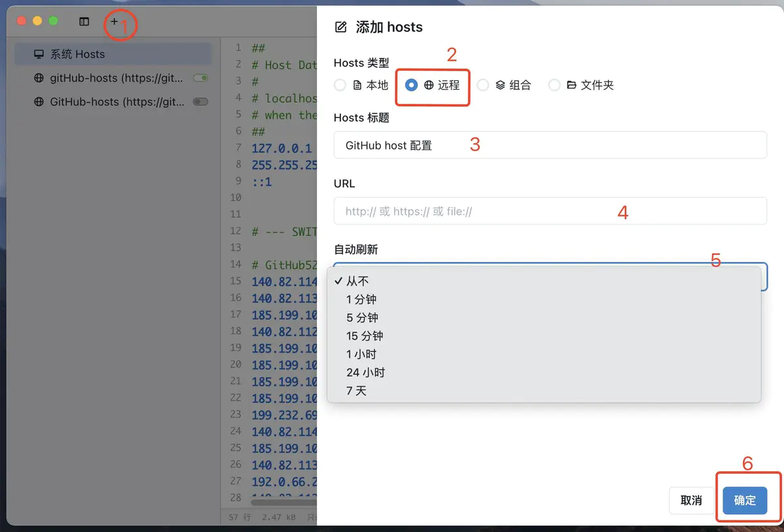Click the 系统 Hosts monitor icon
The image size is (784, 532).
[39, 54]
